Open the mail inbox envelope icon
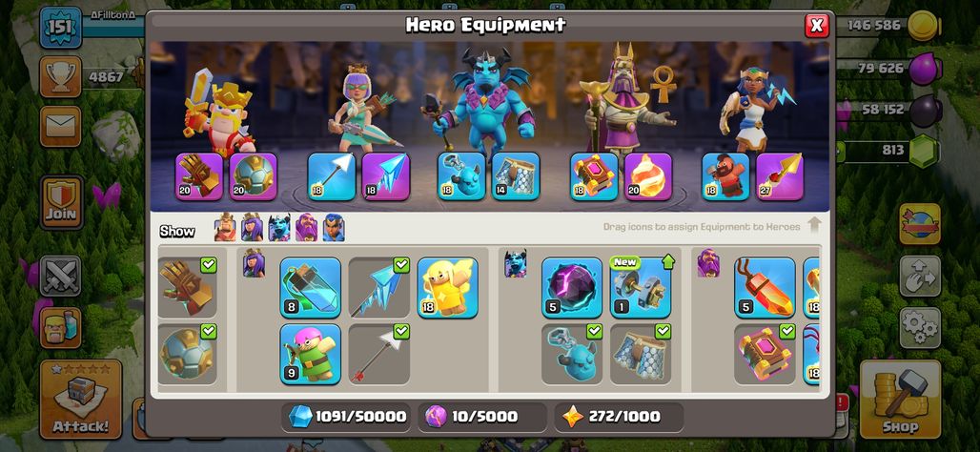The width and height of the screenshot is (980, 452). [x=61, y=126]
